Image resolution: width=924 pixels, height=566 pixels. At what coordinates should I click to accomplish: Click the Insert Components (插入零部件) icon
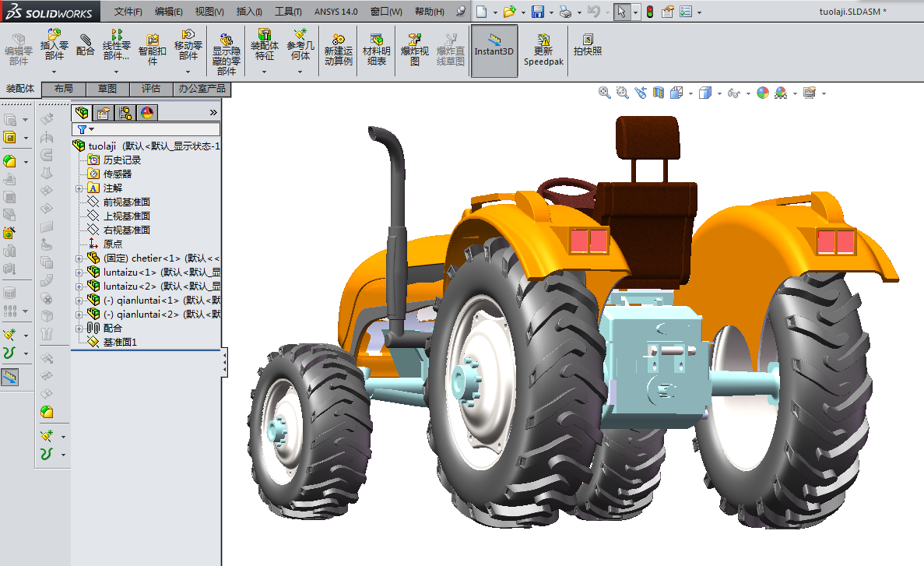pos(54,37)
